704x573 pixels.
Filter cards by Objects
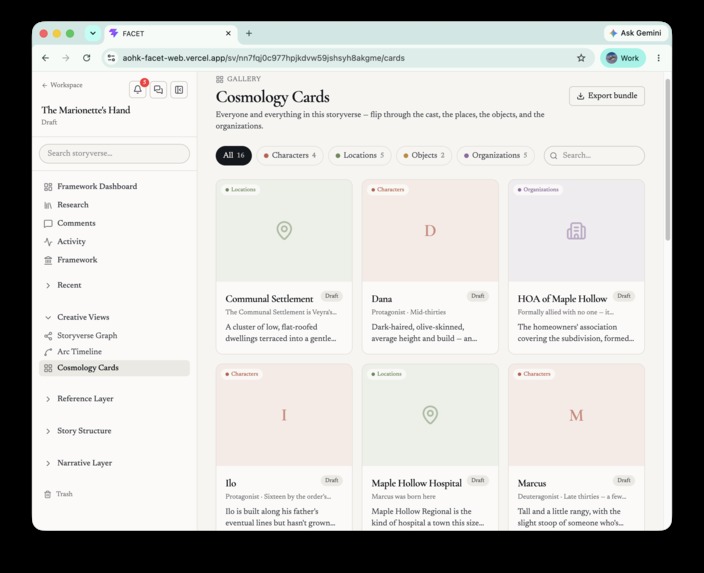point(424,155)
